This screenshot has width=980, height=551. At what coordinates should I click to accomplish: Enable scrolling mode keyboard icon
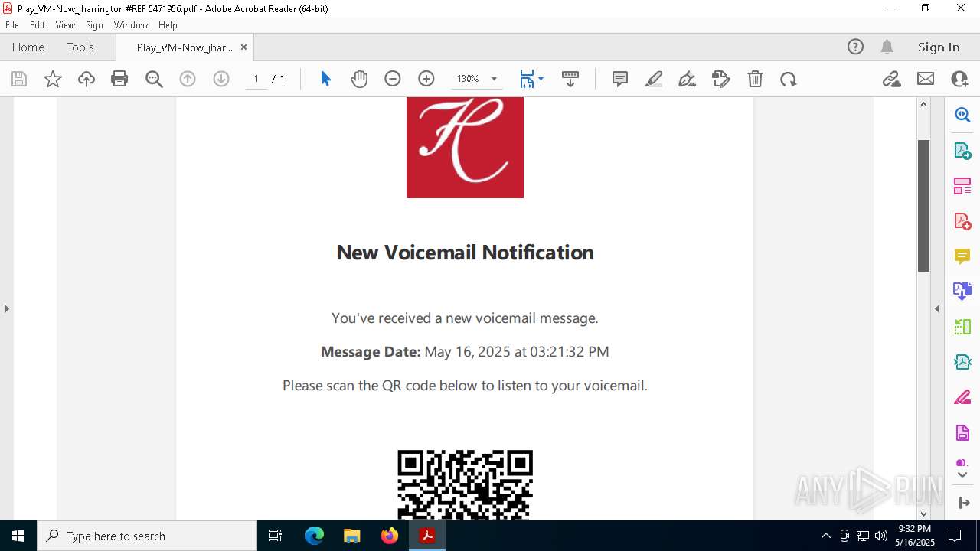pos(570,79)
